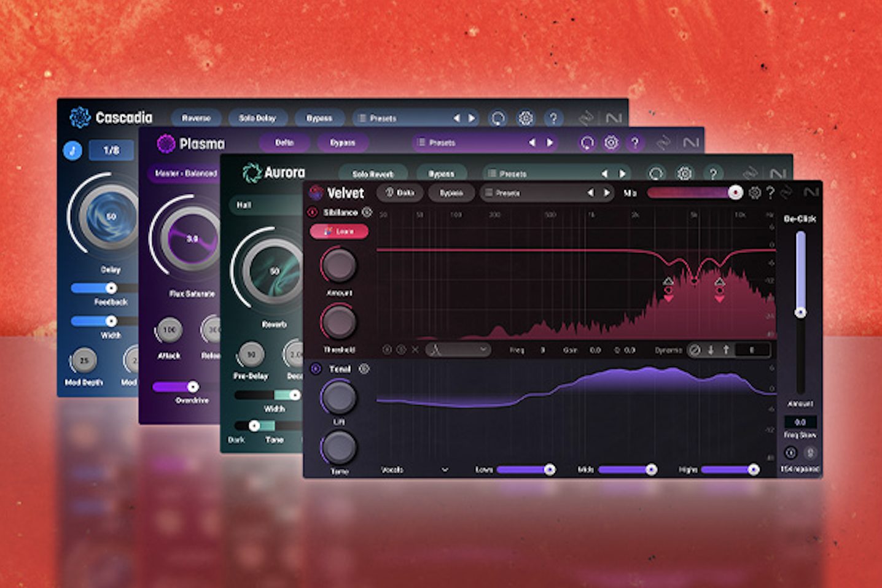Click Plasma reset circular arrow icon
The image size is (882, 588).
pyautogui.click(x=588, y=143)
